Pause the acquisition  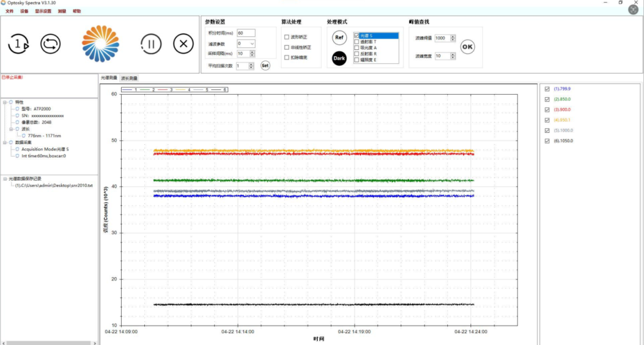pyautogui.click(x=151, y=44)
